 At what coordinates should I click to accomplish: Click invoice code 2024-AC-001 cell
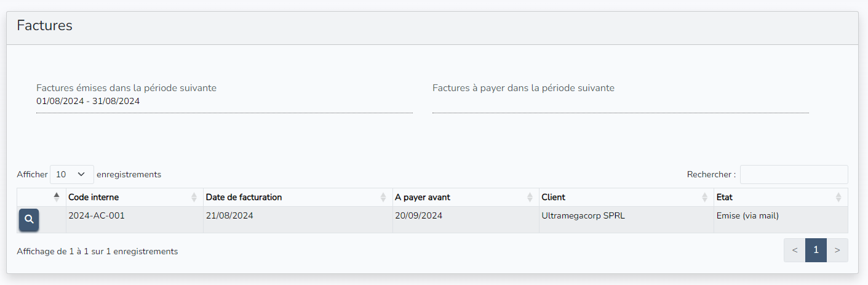(97, 216)
